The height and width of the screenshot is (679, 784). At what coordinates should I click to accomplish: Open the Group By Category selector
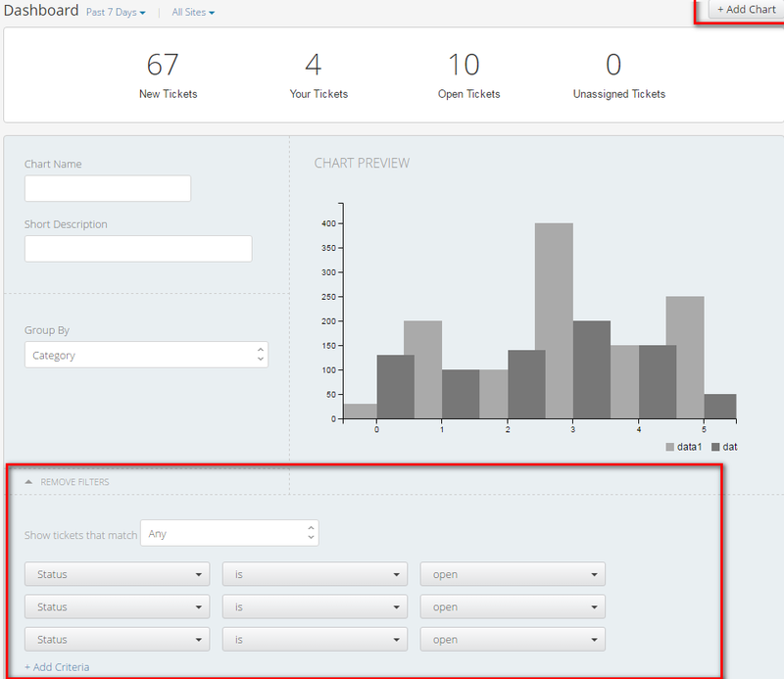(x=145, y=354)
